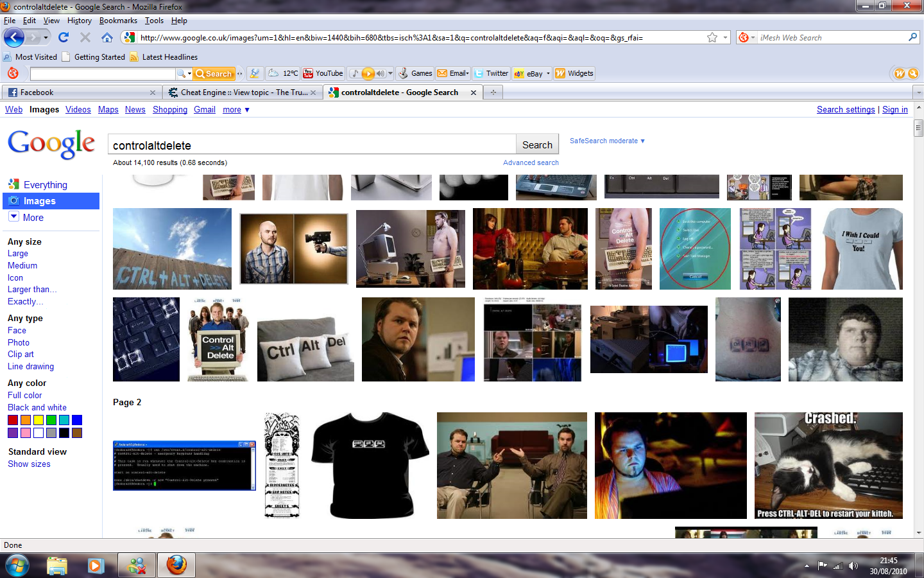Viewport: 924px width, 578px height.
Task: Go to the home page icon
Action: pos(107,37)
